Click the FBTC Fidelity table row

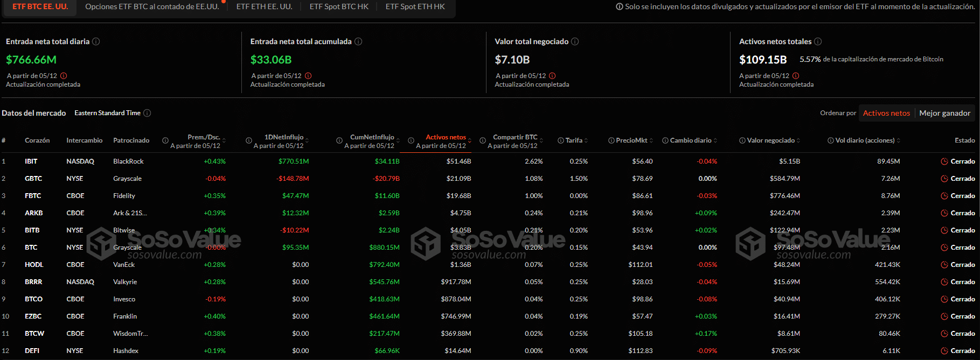point(124,196)
